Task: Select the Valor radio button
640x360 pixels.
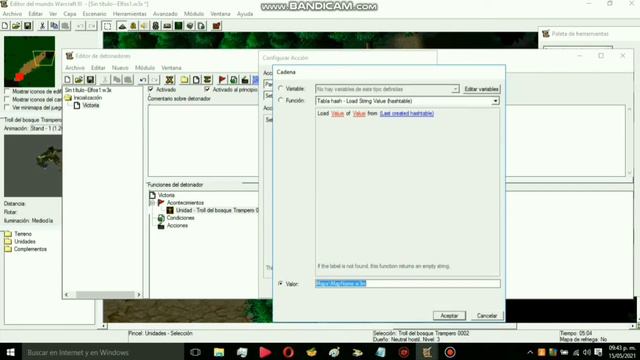Action: [281, 284]
